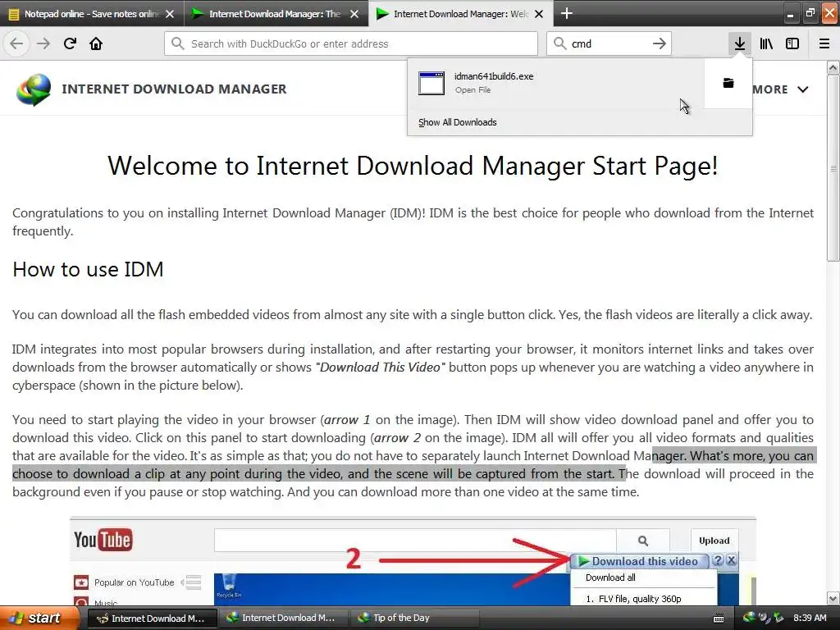
Task: Switch to the Notepad online tab
Action: click(92, 14)
